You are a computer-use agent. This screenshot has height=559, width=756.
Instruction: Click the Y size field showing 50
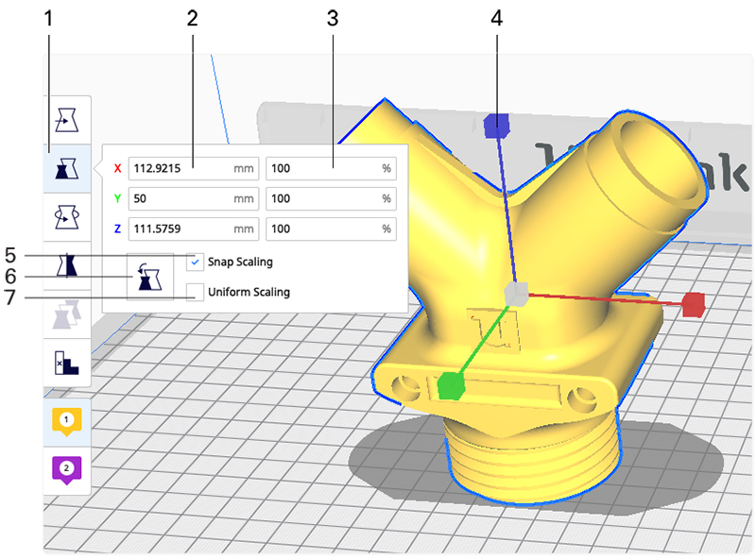[180, 199]
